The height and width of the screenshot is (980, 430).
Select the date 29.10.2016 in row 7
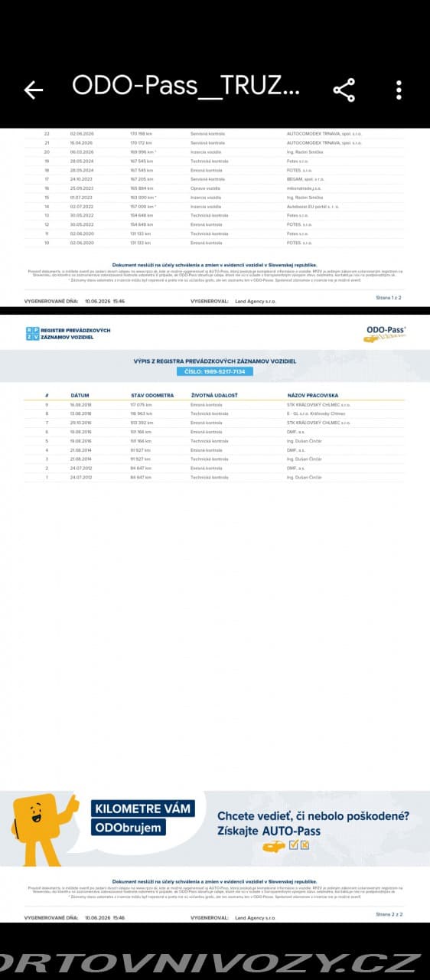(x=81, y=423)
